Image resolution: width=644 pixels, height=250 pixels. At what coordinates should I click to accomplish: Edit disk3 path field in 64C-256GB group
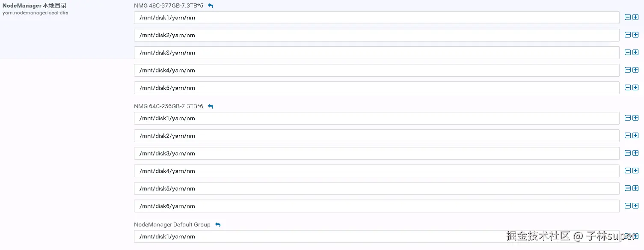(377, 153)
